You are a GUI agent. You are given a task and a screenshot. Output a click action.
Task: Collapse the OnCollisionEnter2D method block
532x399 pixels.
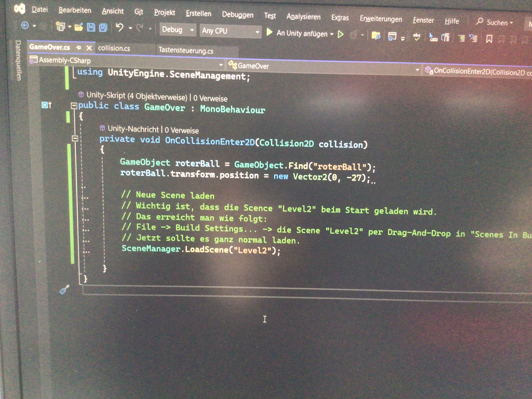(75, 139)
